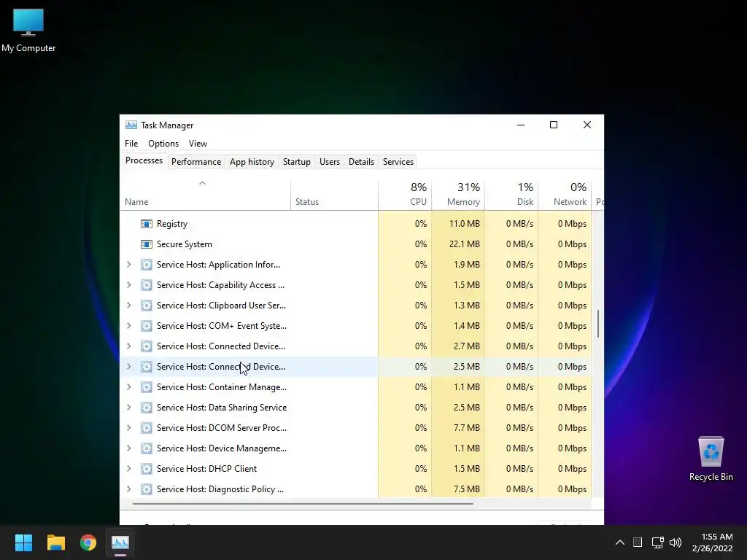Select the Recycle Bin desktop icon

711,459
